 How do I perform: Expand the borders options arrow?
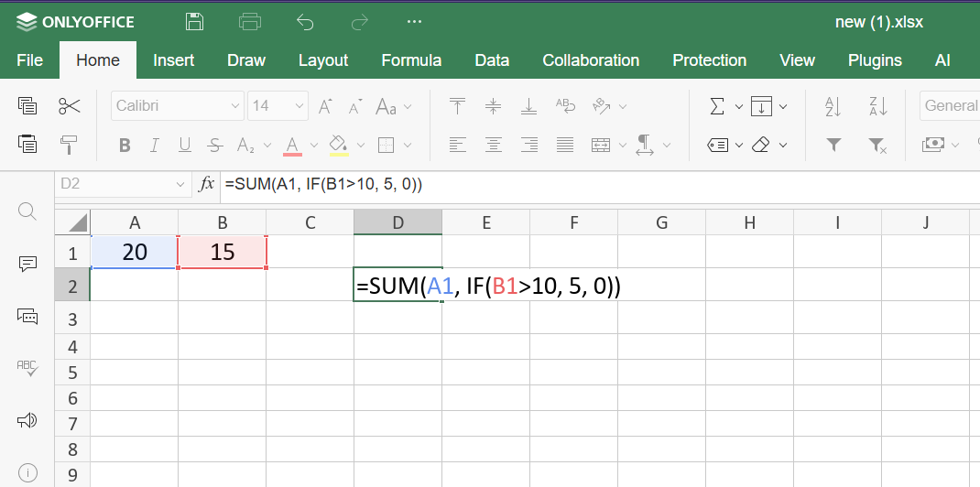pos(408,146)
